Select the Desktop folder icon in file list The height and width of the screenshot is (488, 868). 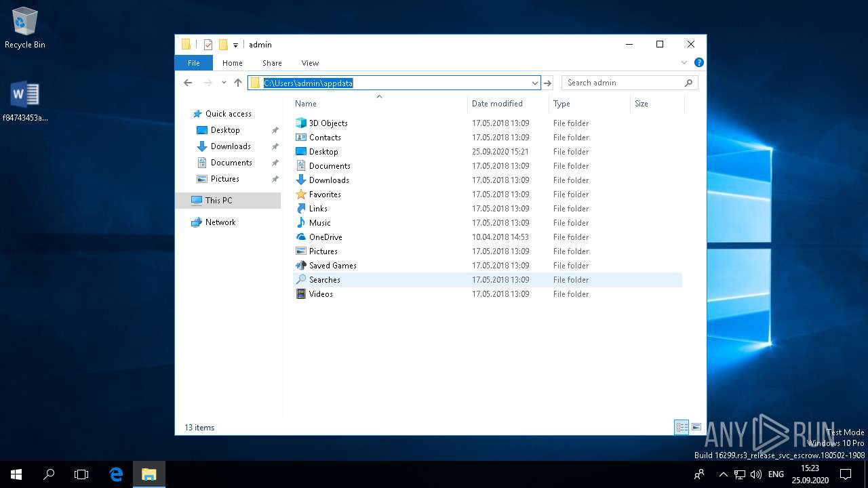pos(301,152)
